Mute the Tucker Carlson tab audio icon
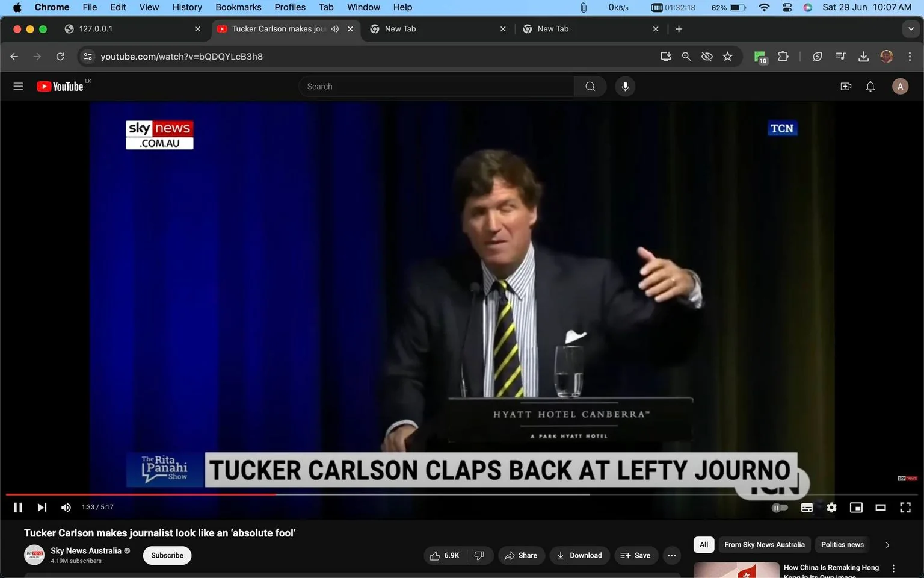This screenshot has width=924, height=578. click(335, 28)
